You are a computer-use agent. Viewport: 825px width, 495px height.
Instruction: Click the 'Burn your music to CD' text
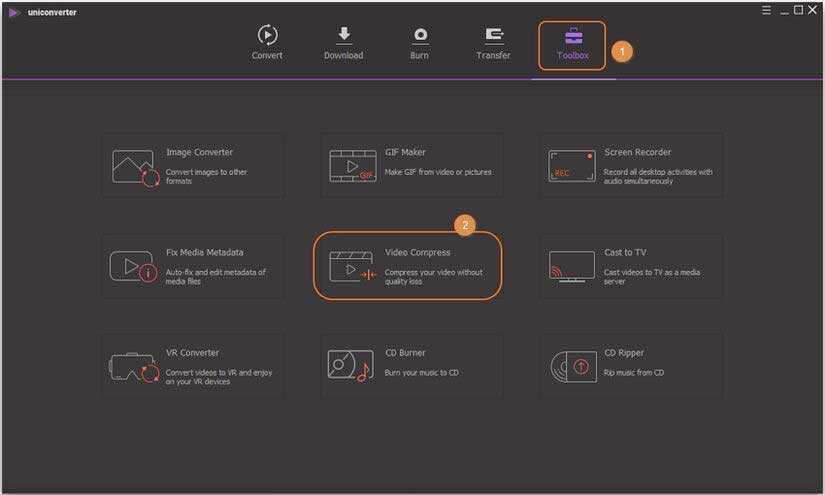422,373
